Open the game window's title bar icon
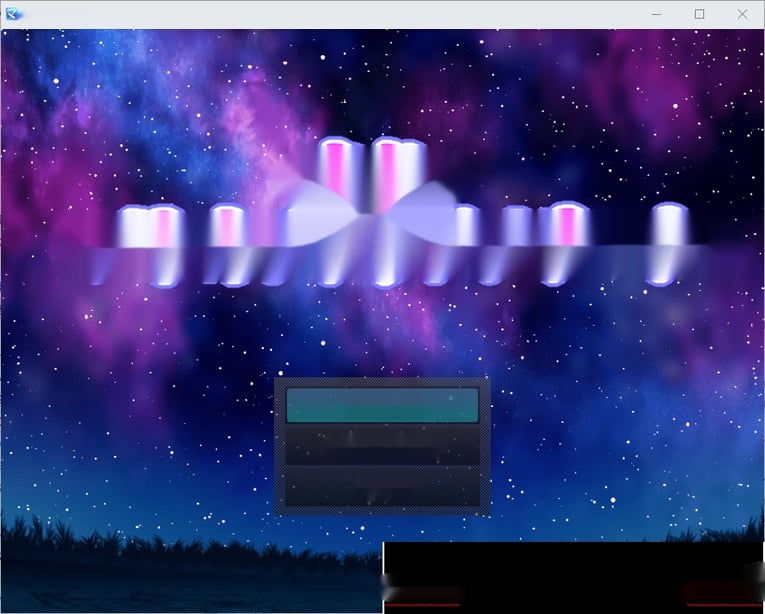 click(x=13, y=14)
